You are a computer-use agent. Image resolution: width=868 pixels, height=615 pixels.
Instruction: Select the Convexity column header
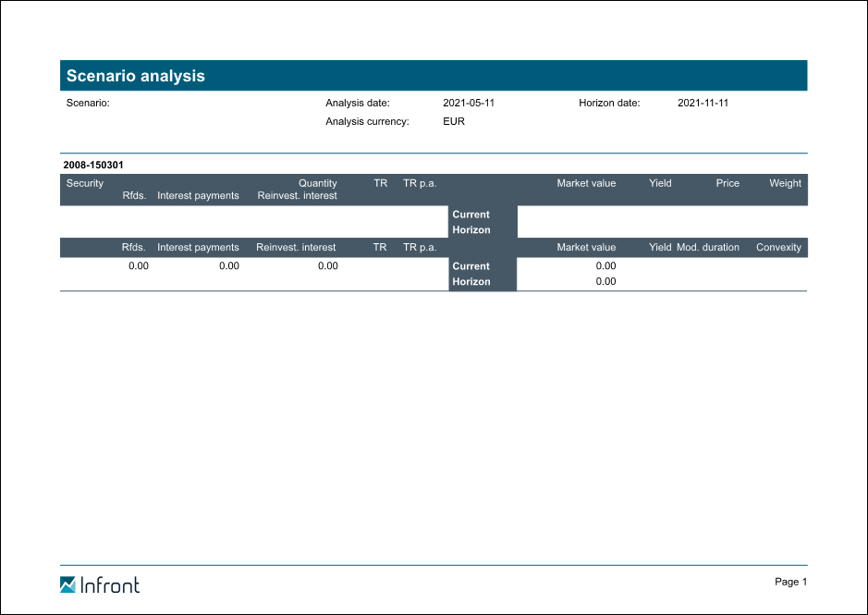[778, 247]
